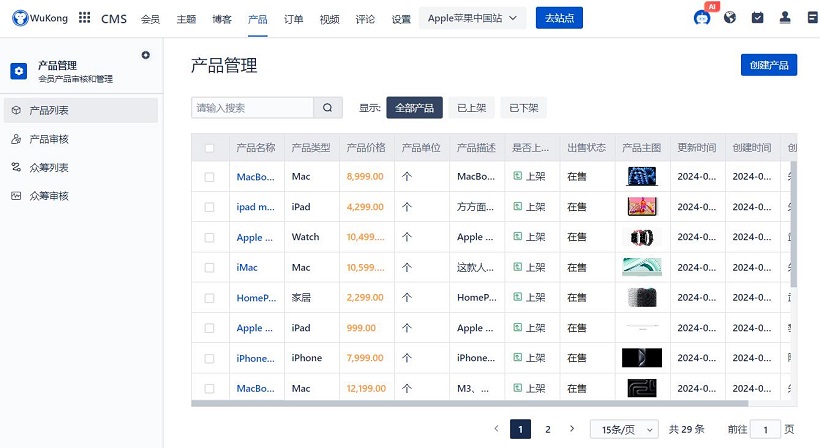
Task: Go to page 2
Action: click(548, 429)
